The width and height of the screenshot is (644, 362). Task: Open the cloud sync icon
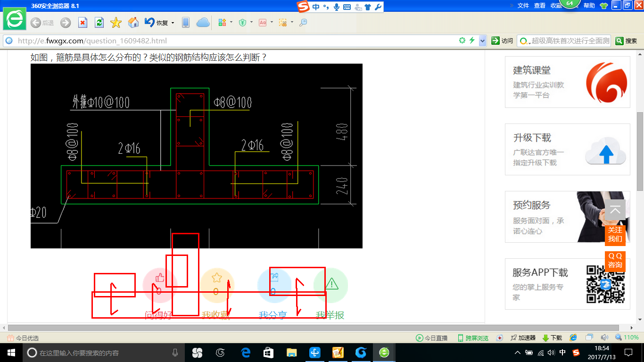[x=203, y=23]
